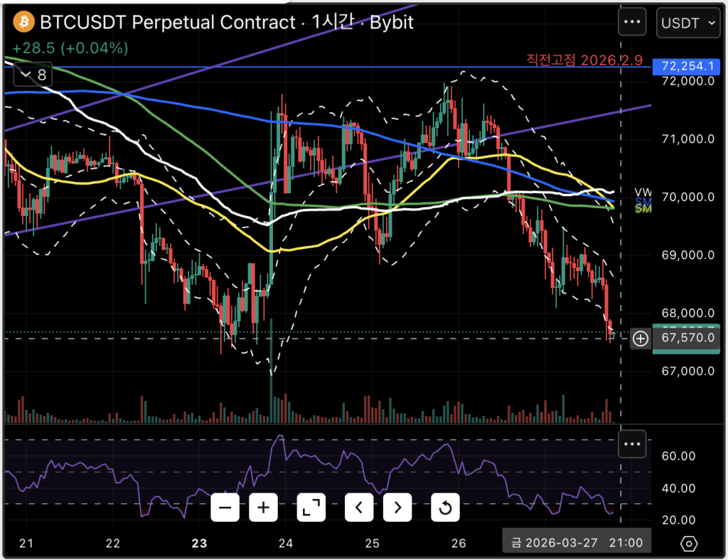728x560 pixels.
Task: Click date 23 on the time axis
Action: coord(199,544)
